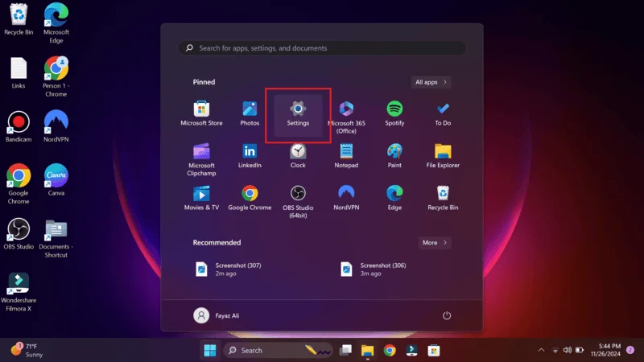
Task: Click the Windows Start button
Action: (210, 350)
